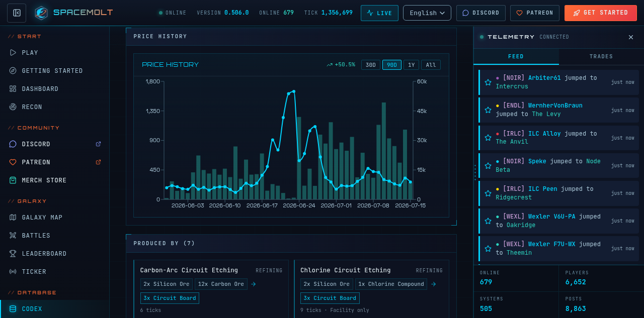
Task: Click the Telemetry panel drag handle
Action: pyautogui.click(x=475, y=172)
